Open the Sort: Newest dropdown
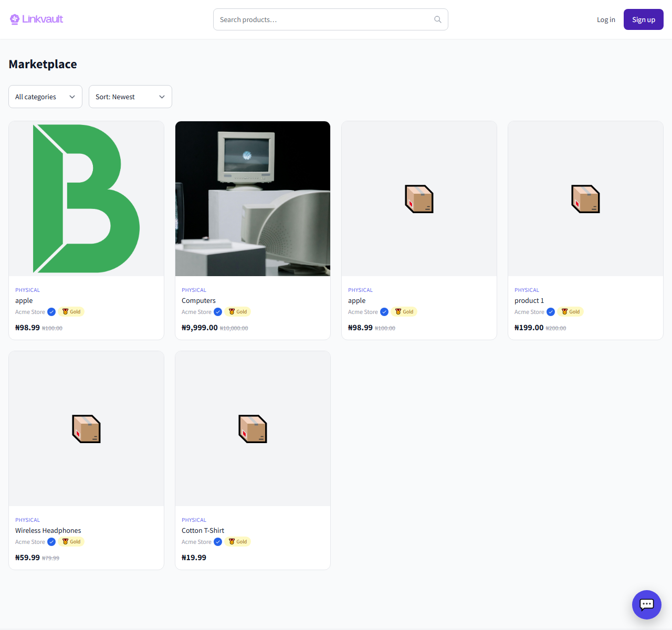The image size is (672, 630). point(130,97)
